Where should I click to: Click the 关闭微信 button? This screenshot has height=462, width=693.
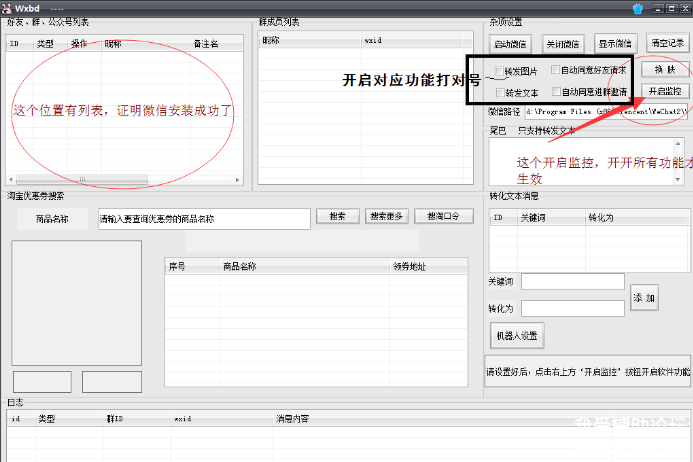pyautogui.click(x=562, y=44)
